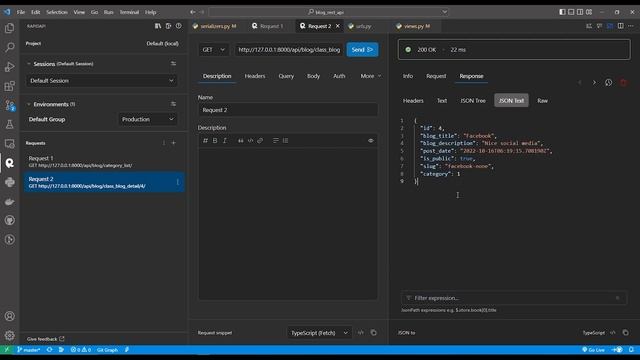This screenshot has width=640, height=360.
Task: Open the command center dropdown arrow
Action: (x=444, y=12)
